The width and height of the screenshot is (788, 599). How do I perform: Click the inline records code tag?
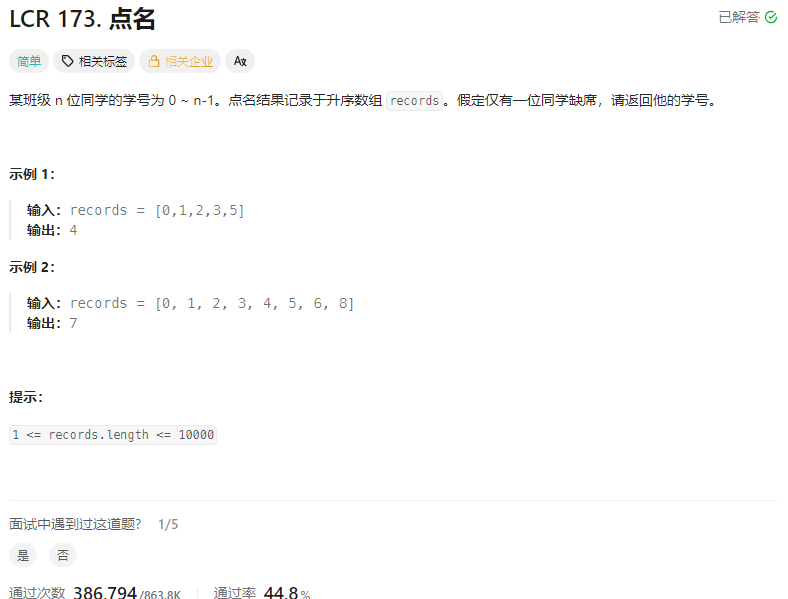[415, 101]
